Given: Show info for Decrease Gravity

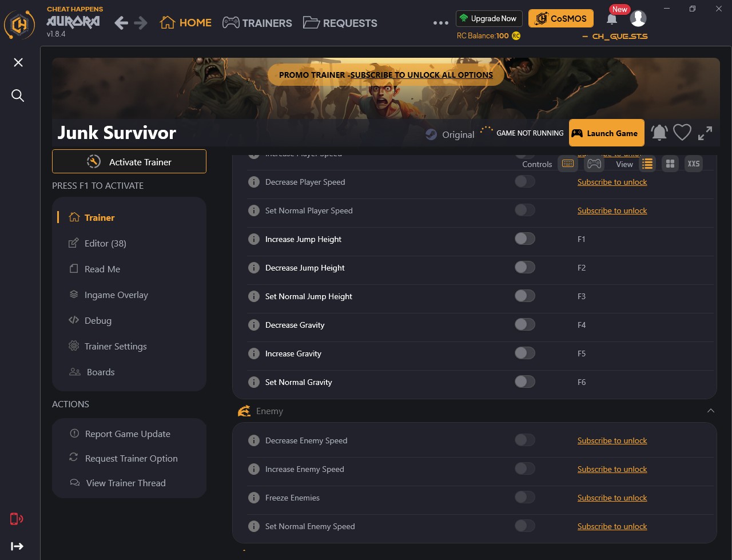Looking at the screenshot, I should pos(254,325).
